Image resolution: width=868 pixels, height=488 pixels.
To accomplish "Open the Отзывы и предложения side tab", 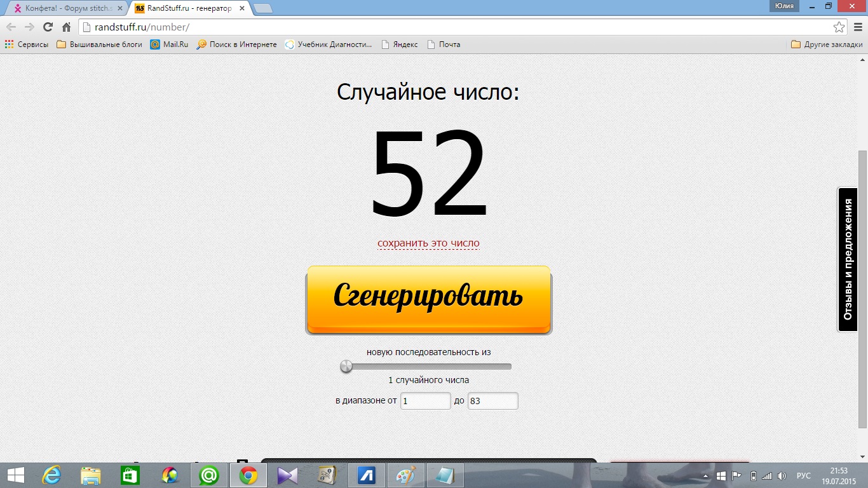I will [848, 259].
